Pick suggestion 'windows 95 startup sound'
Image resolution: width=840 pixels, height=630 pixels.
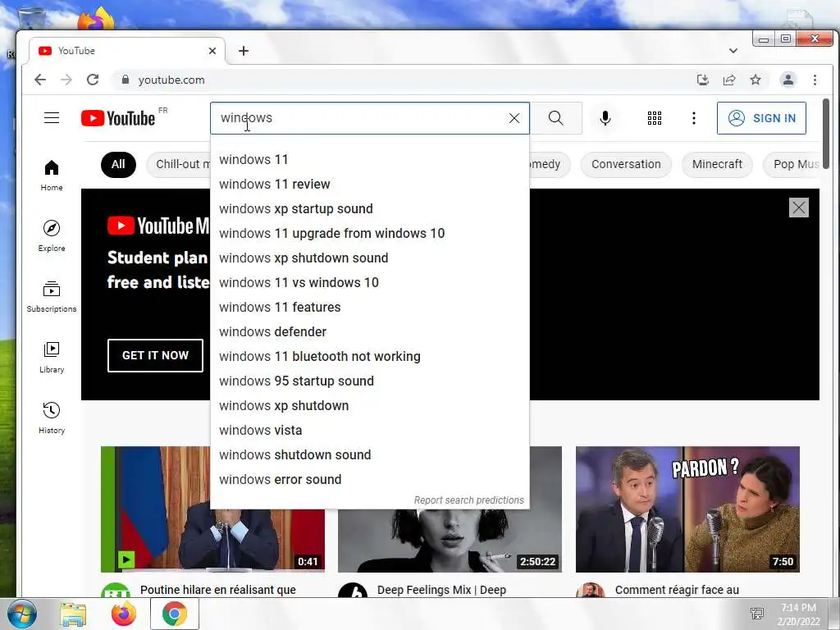click(370, 381)
